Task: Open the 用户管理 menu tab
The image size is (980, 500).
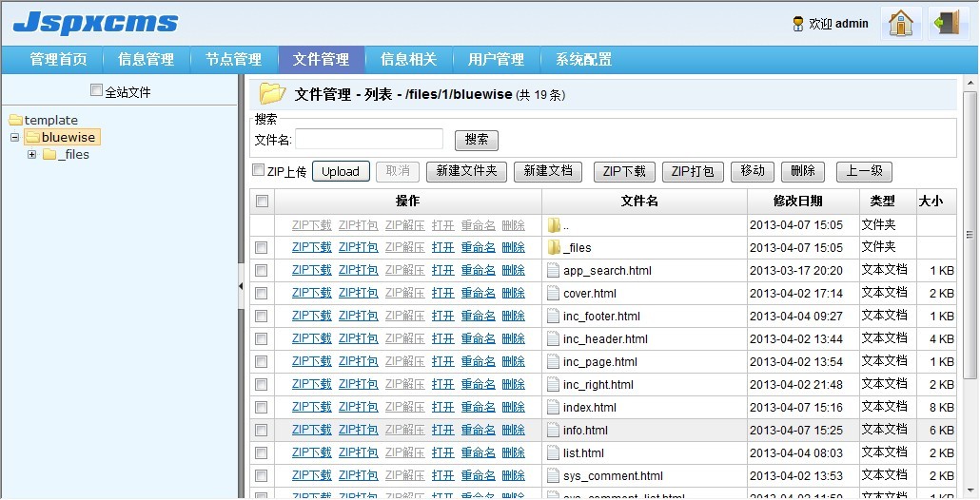Action: pyautogui.click(x=497, y=60)
